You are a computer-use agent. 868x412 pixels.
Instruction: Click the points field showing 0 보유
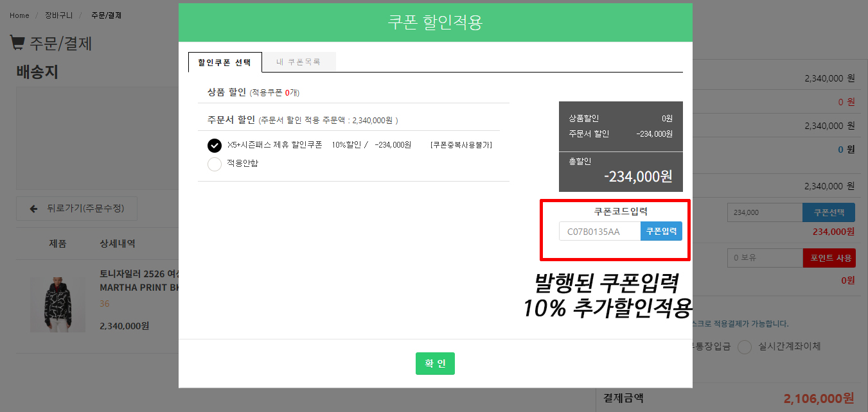coord(765,258)
